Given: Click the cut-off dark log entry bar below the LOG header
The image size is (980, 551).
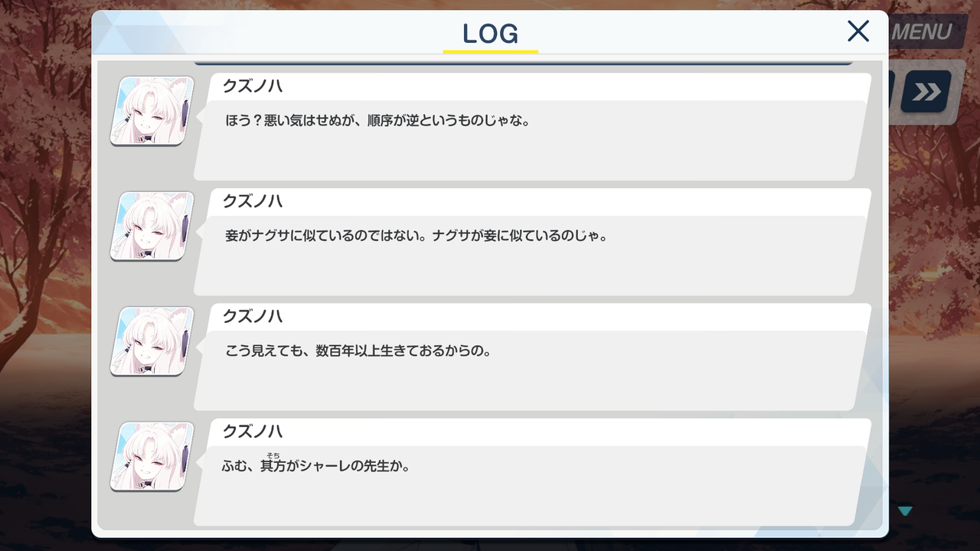Looking at the screenshot, I should coord(524,60).
